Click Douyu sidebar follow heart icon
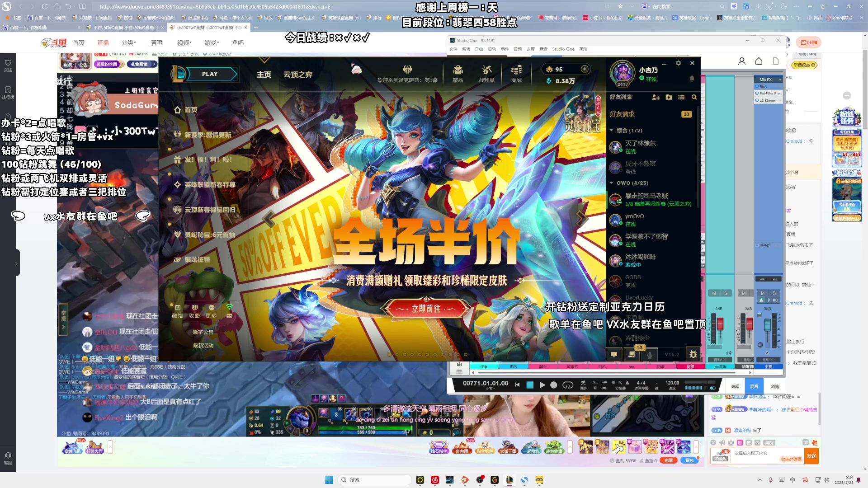 tap(8, 63)
